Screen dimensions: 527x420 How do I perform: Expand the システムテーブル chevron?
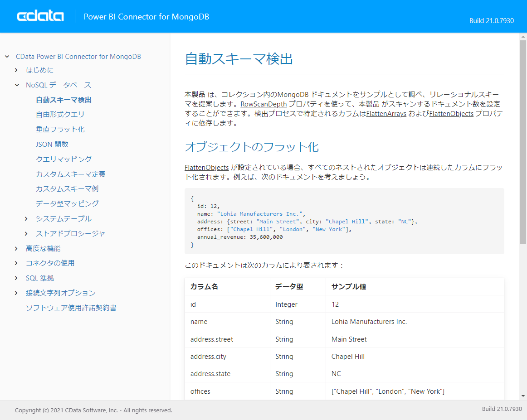pyautogui.click(x=26, y=218)
